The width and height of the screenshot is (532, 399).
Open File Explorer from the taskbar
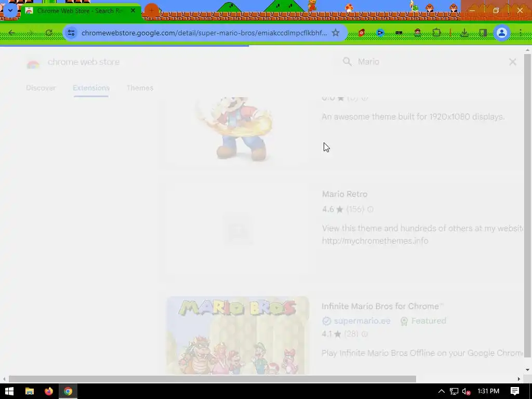pyautogui.click(x=30, y=391)
